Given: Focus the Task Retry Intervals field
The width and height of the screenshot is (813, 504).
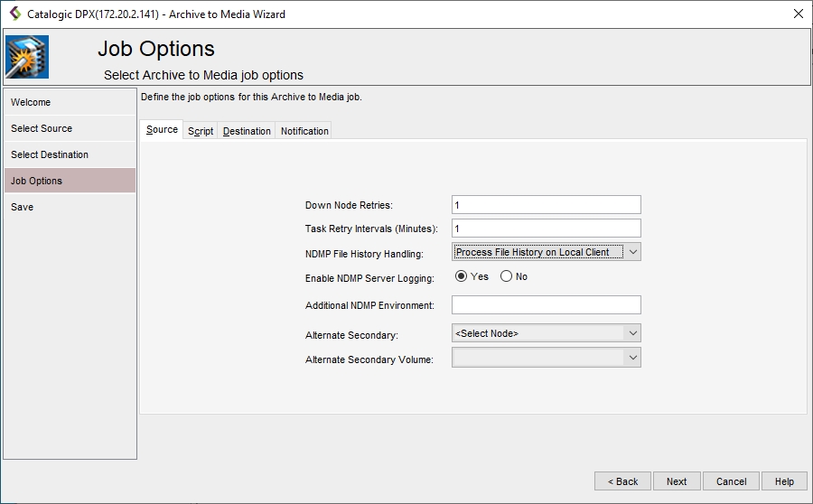Looking at the screenshot, I should [546, 229].
